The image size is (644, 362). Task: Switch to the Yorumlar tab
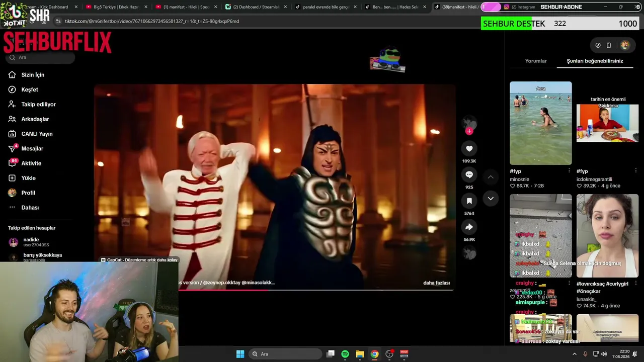[536, 61]
